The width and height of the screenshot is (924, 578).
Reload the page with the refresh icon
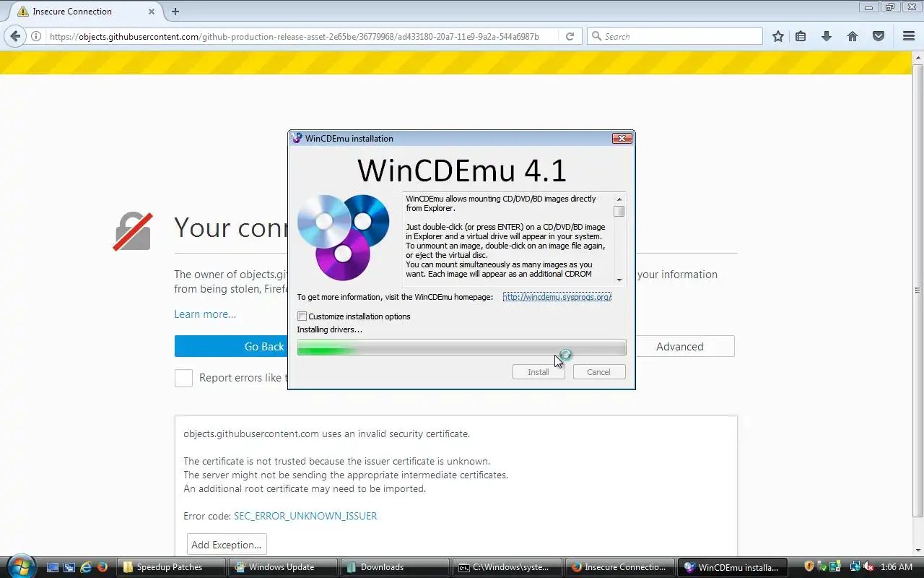pyautogui.click(x=570, y=36)
